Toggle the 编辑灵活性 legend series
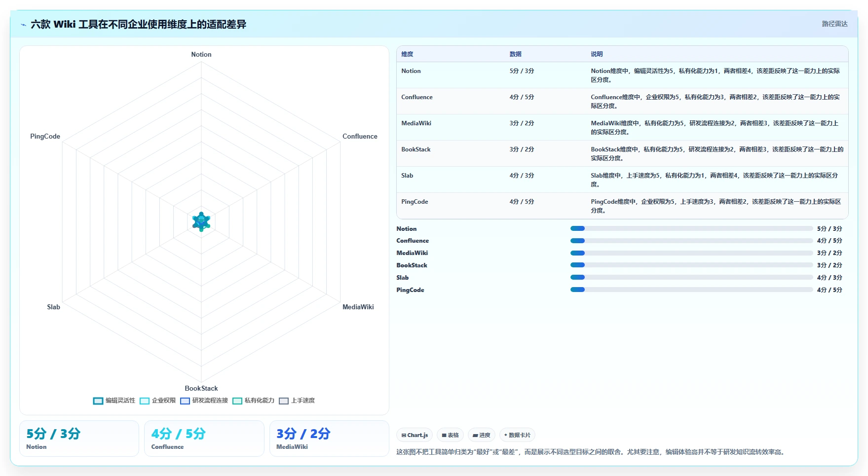Image resolution: width=868 pixels, height=476 pixels. point(114,401)
